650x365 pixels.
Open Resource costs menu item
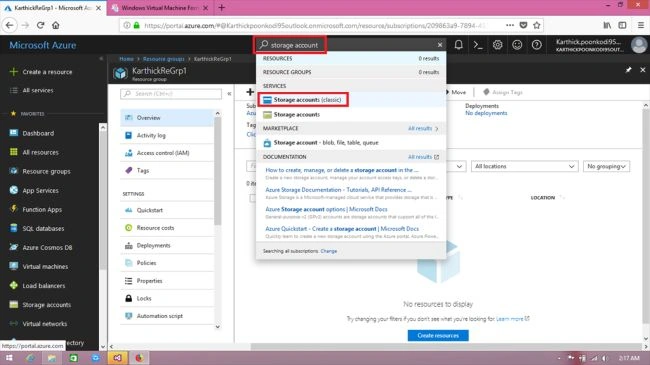pos(167,228)
